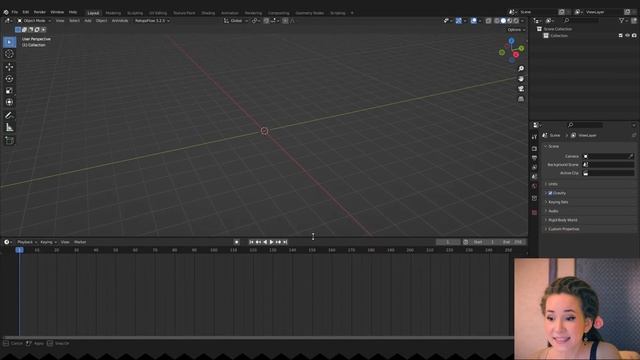
Task: Open the Playback dropdown in timeline
Action: click(27, 242)
